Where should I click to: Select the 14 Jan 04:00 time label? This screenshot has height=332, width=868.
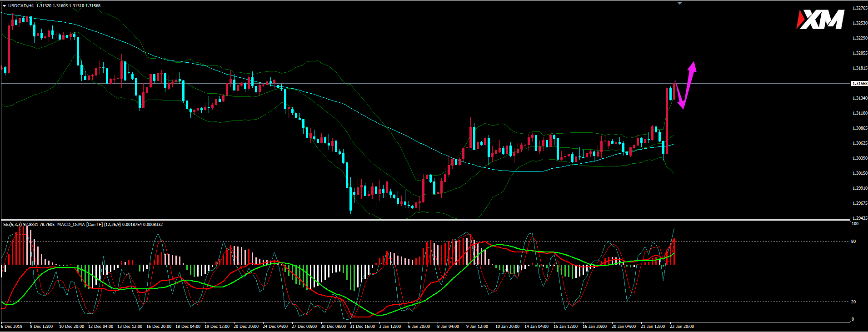tap(536, 326)
